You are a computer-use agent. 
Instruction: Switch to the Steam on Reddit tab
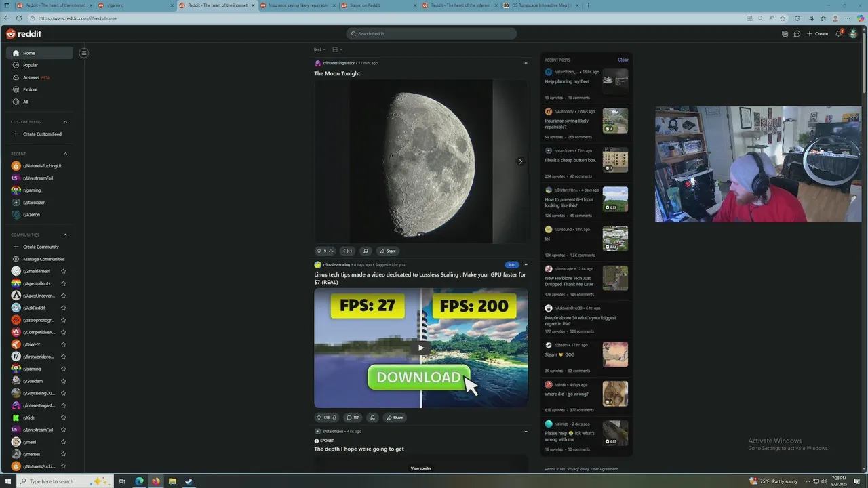[378, 5]
